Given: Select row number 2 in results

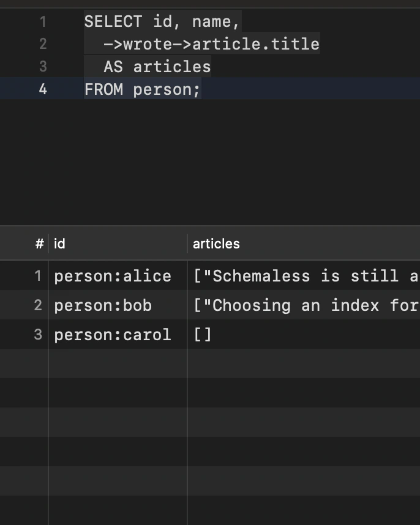Looking at the screenshot, I should (x=38, y=305).
